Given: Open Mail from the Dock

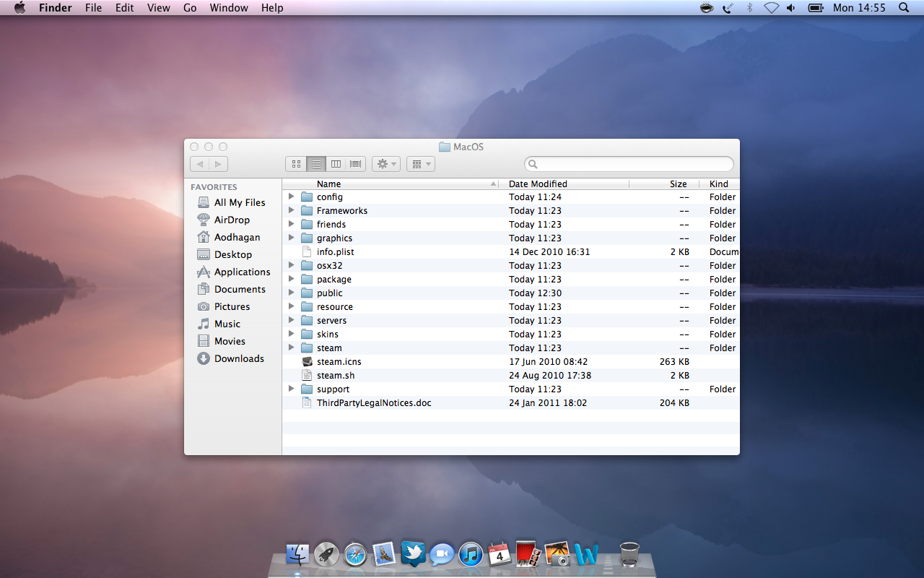Looking at the screenshot, I should pos(384,554).
